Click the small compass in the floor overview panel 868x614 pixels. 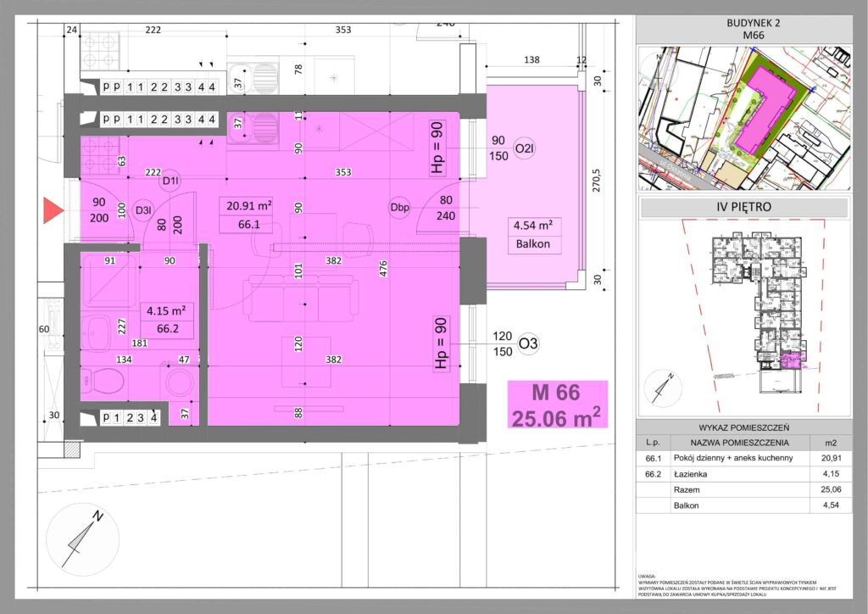point(660,388)
